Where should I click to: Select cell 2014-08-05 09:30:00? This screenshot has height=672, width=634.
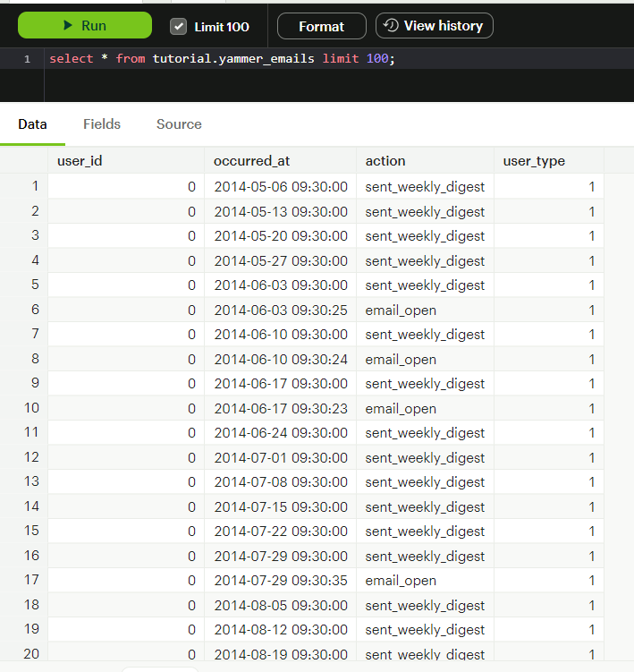pos(281,606)
